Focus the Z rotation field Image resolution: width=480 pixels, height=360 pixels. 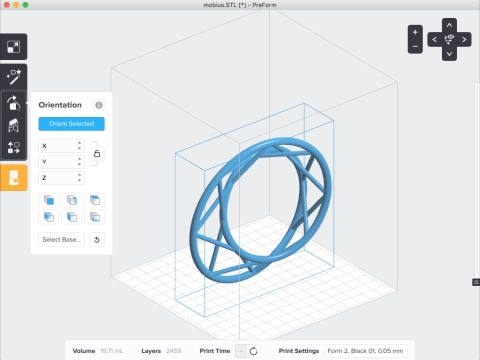[61, 178]
